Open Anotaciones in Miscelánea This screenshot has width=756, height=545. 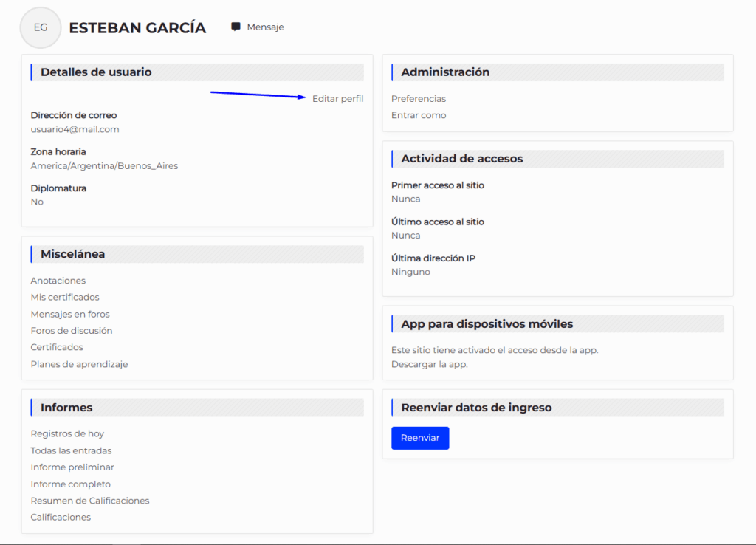(58, 281)
